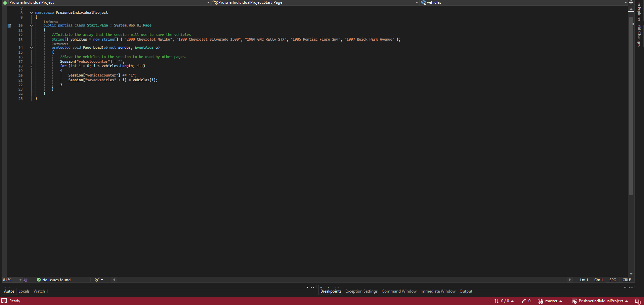The image size is (644, 305).
Task: Click the 0 / 0 unpushed commits indicator
Action: tap(504, 301)
